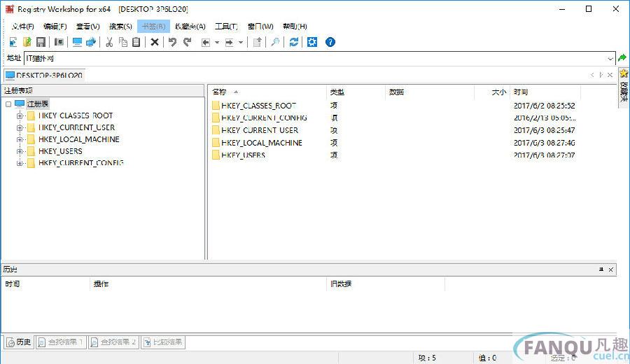Viewport: 630px width, 364px height.
Task: Sort by the 大小 column header
Action: point(492,92)
